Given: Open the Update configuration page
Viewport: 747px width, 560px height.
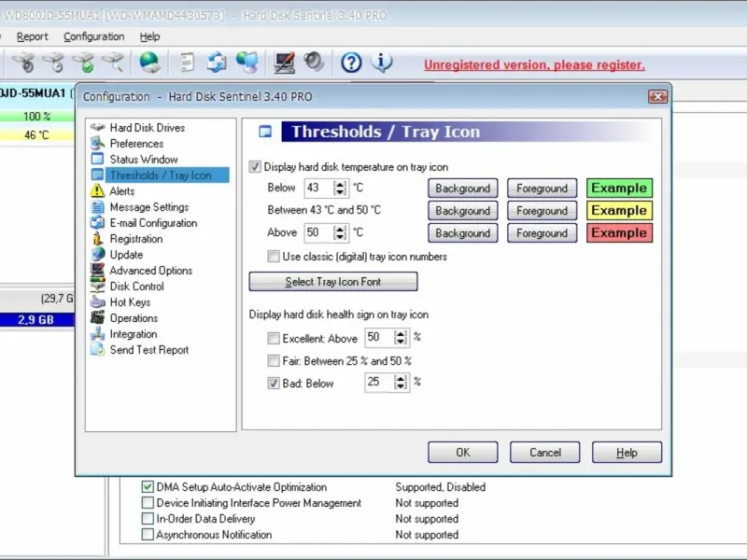Looking at the screenshot, I should pyautogui.click(x=126, y=255).
